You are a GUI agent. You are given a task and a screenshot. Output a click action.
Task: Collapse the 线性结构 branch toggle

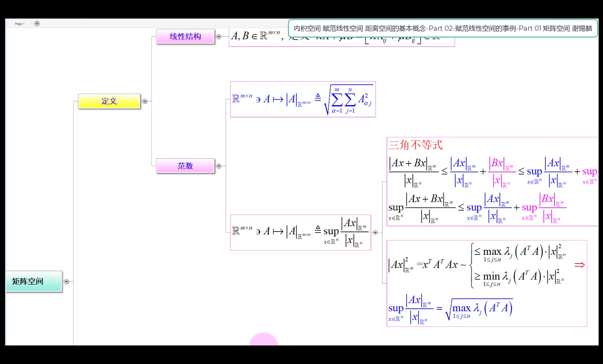click(x=219, y=36)
